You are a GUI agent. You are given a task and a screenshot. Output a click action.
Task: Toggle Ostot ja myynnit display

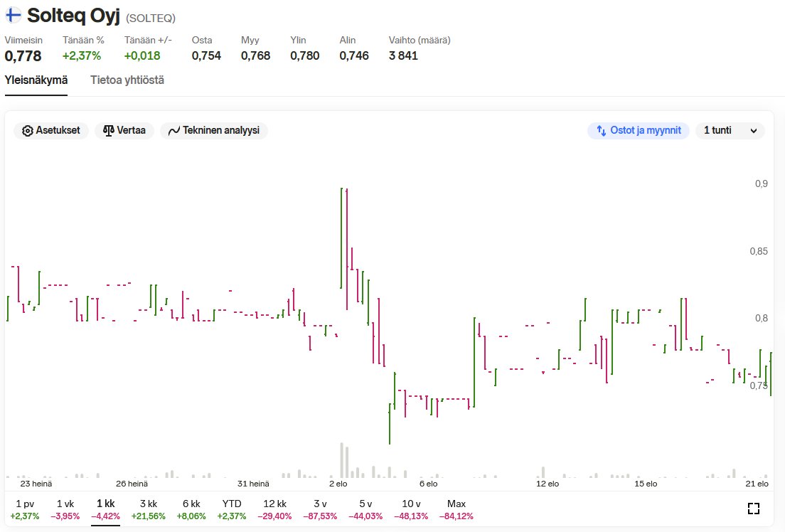click(639, 131)
